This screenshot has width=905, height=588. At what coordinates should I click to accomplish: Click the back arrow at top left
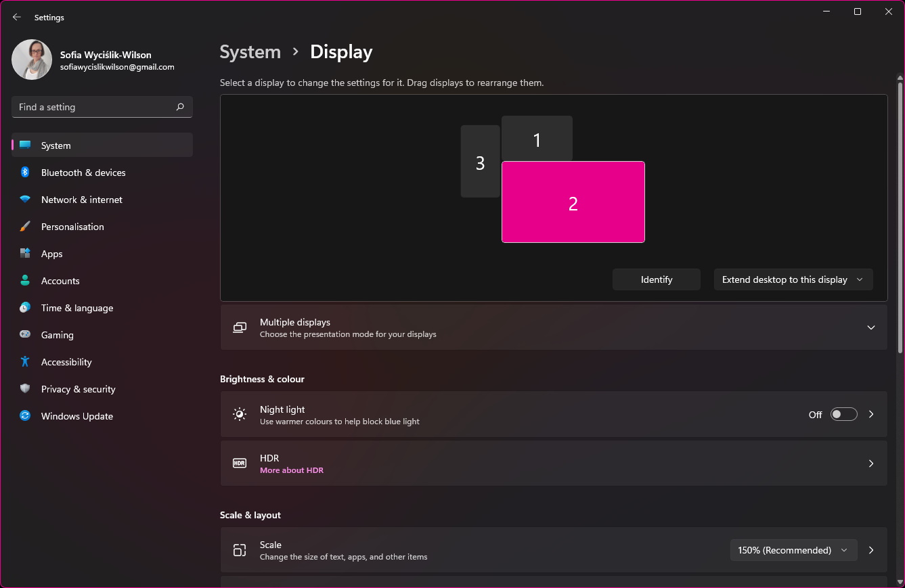coord(16,17)
